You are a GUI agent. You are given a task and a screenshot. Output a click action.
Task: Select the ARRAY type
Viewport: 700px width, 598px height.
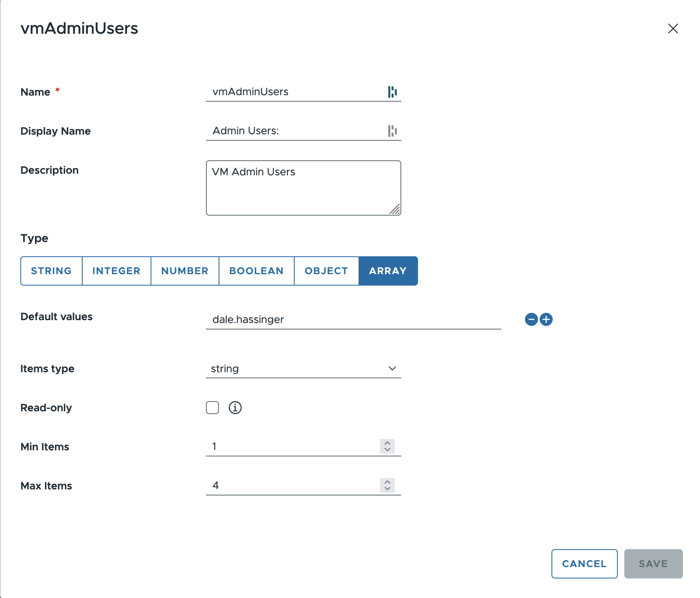click(388, 271)
